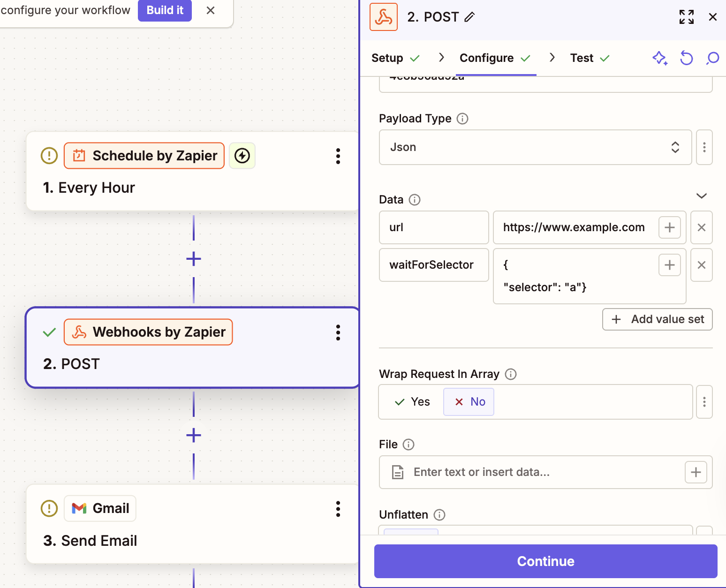Click the plus to add step after Schedule

point(194,259)
